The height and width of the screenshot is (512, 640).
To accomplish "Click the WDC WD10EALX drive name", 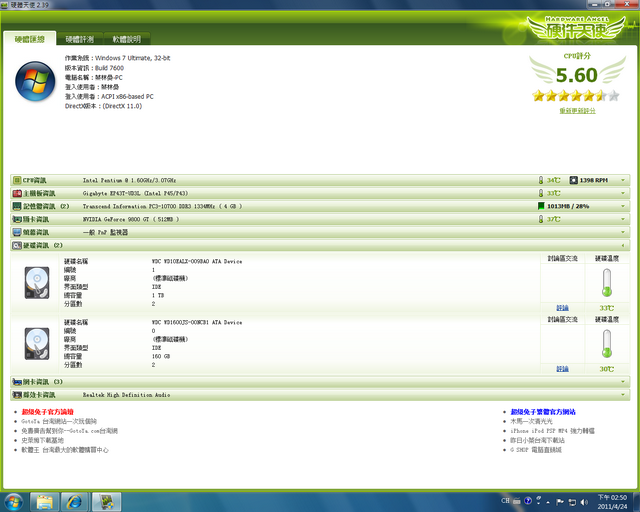I will coord(197,261).
